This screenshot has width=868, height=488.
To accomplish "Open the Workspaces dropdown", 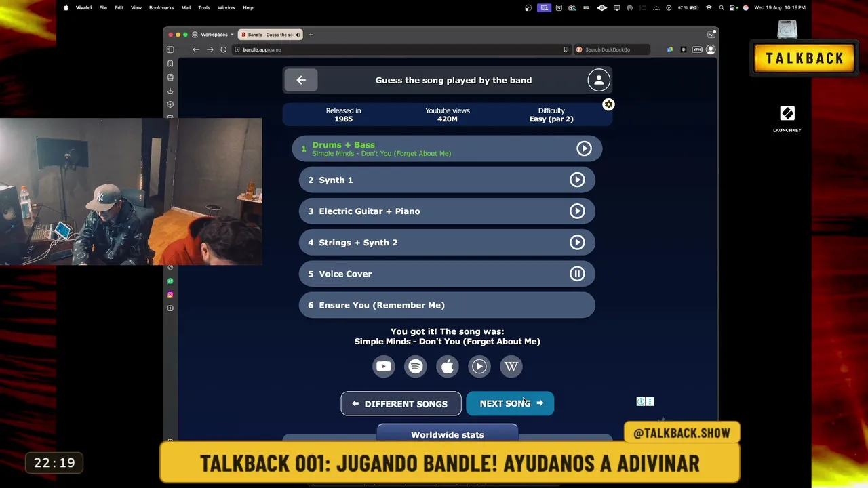I will [x=213, y=35].
